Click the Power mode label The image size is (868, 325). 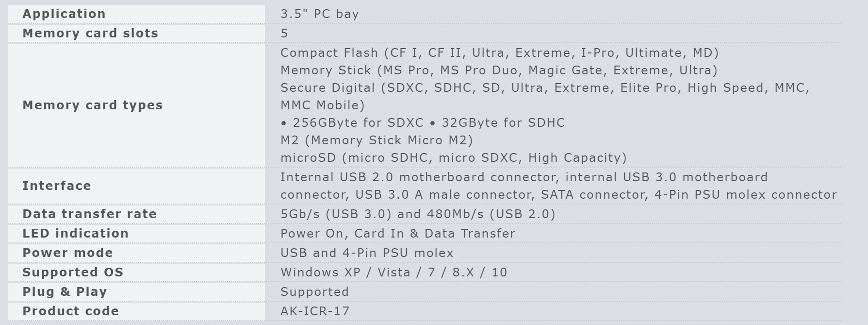68,253
